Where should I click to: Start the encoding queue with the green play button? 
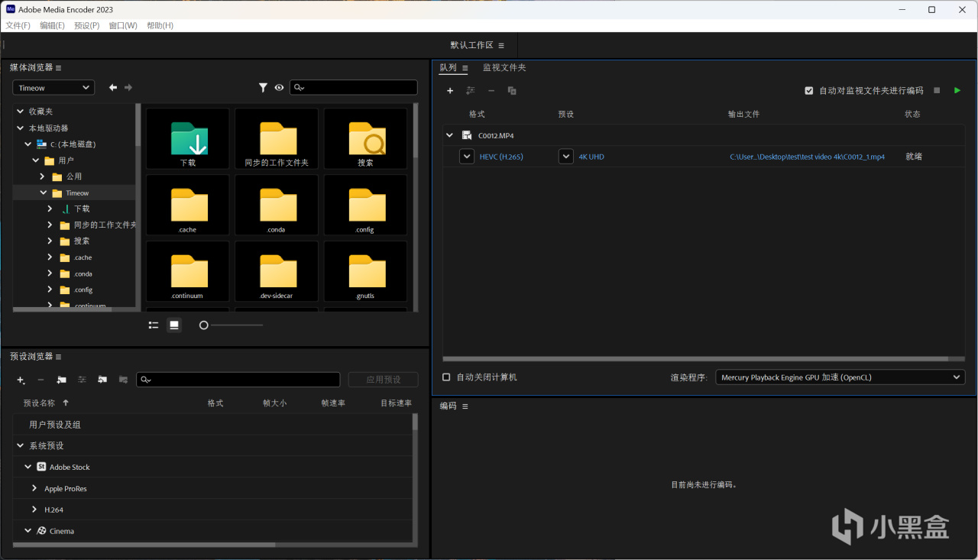957,90
